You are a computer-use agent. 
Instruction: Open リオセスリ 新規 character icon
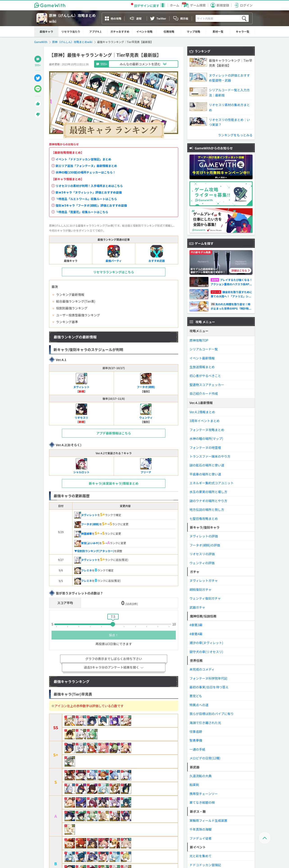coord(81,409)
